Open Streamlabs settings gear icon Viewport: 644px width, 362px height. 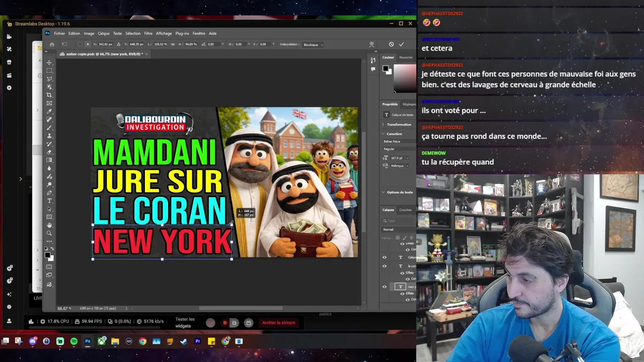click(x=9, y=307)
